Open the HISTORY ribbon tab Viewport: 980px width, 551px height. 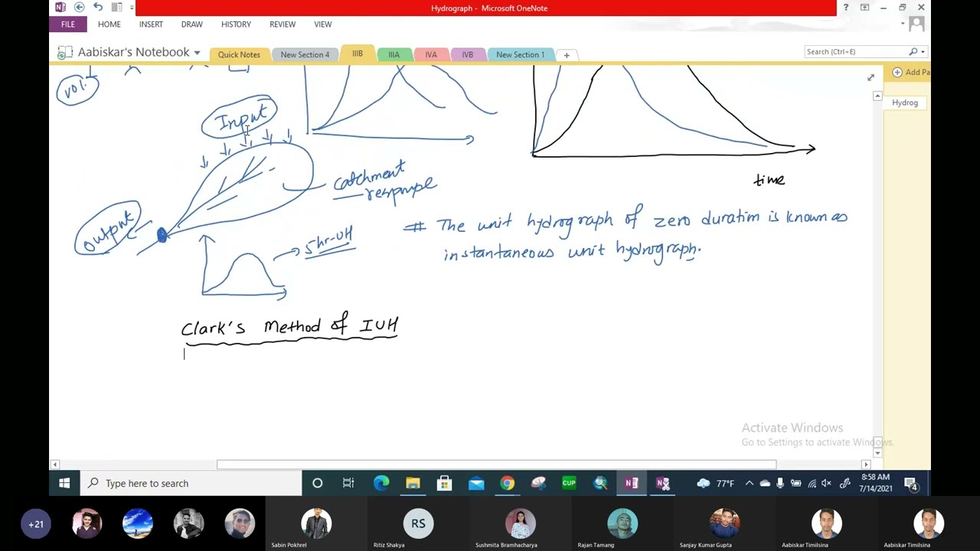tap(236, 24)
